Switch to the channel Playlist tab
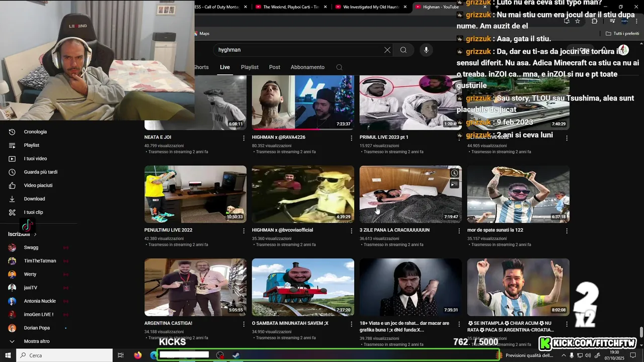The height and width of the screenshot is (362, 644). pyautogui.click(x=250, y=67)
